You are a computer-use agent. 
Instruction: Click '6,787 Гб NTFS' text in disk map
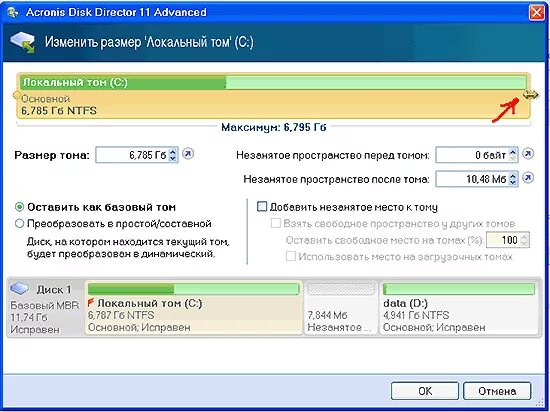tap(121, 315)
